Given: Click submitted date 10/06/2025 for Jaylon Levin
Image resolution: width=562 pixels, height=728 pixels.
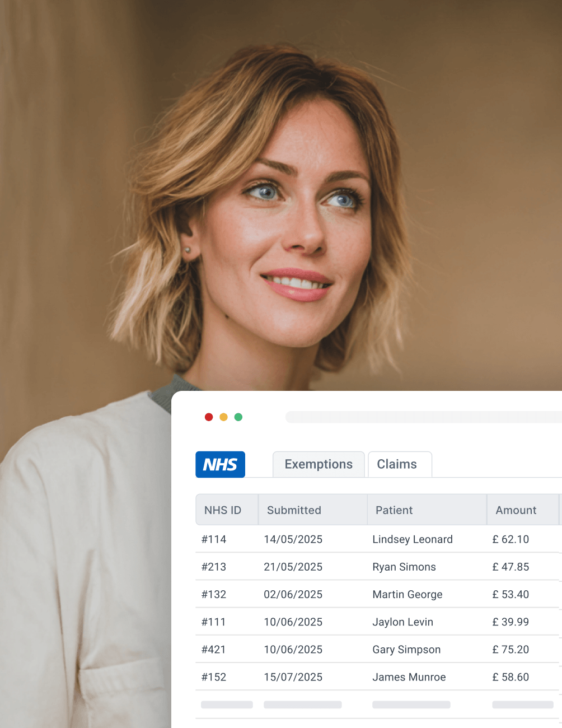Looking at the screenshot, I should pyautogui.click(x=293, y=622).
